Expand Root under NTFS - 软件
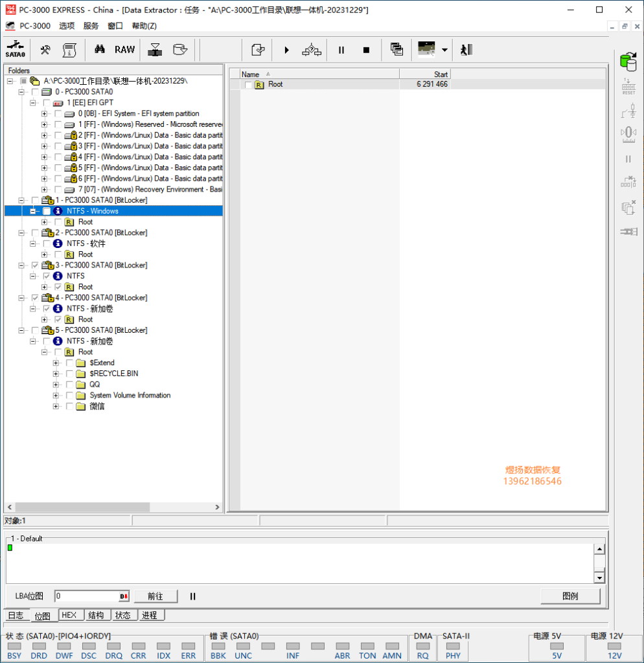This screenshot has height=663, width=644. tap(44, 254)
